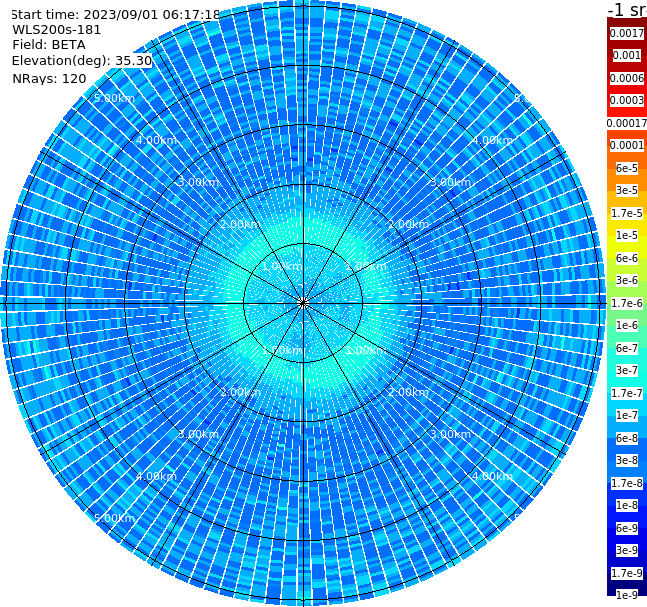
Task: Click the NRays: 120 label
Action: [49, 78]
